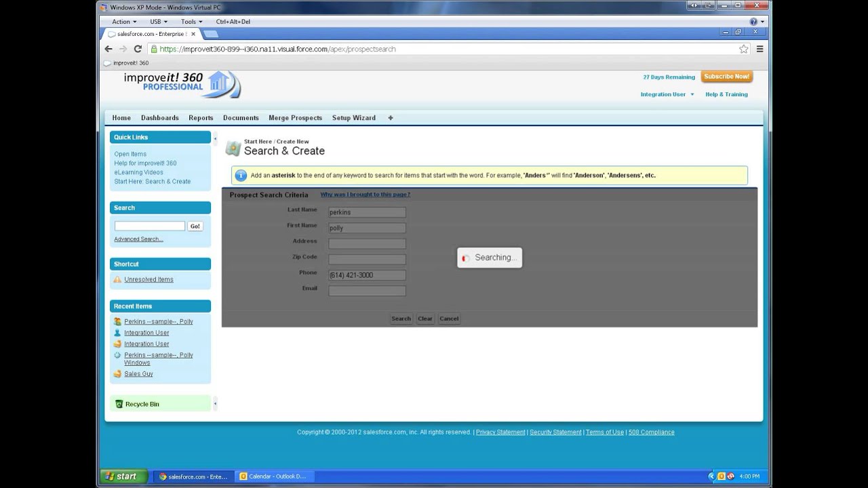Open the Setup Wizard tab
The height and width of the screenshot is (488, 868).
[354, 118]
